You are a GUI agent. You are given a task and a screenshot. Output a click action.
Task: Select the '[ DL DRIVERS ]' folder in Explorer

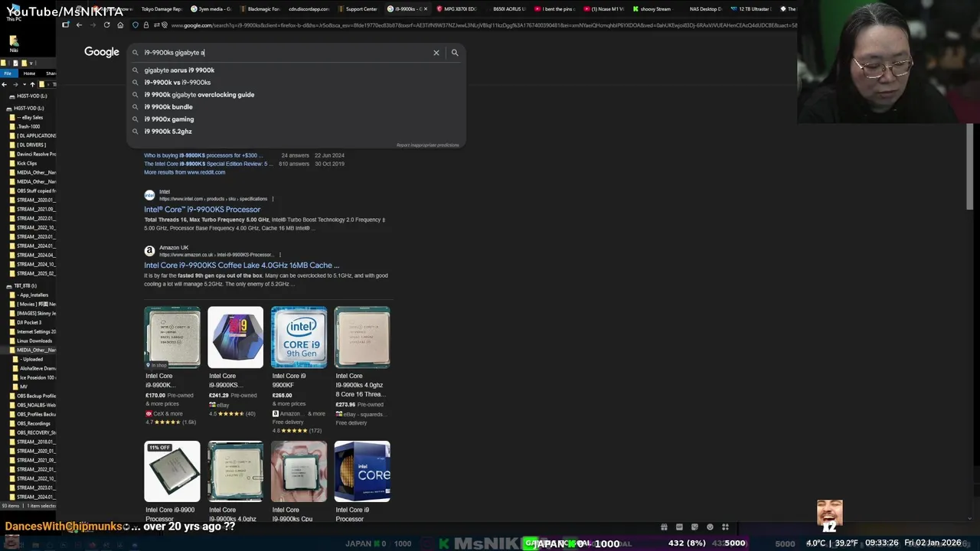coord(31,145)
